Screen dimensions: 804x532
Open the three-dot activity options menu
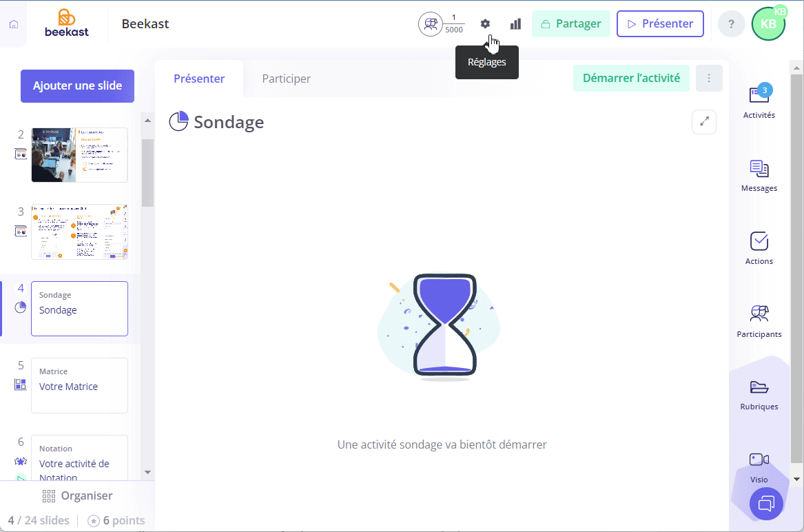click(709, 78)
